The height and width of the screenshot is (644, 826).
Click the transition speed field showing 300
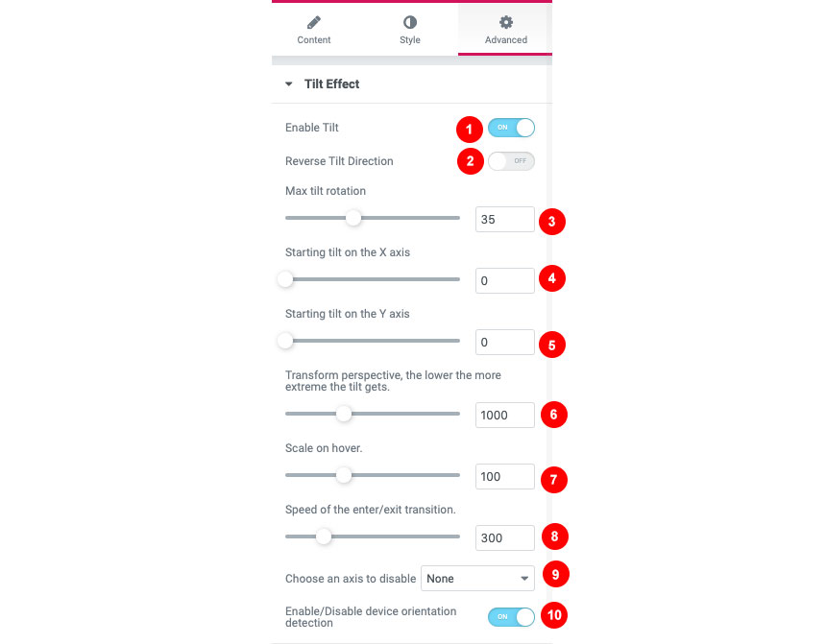504,537
